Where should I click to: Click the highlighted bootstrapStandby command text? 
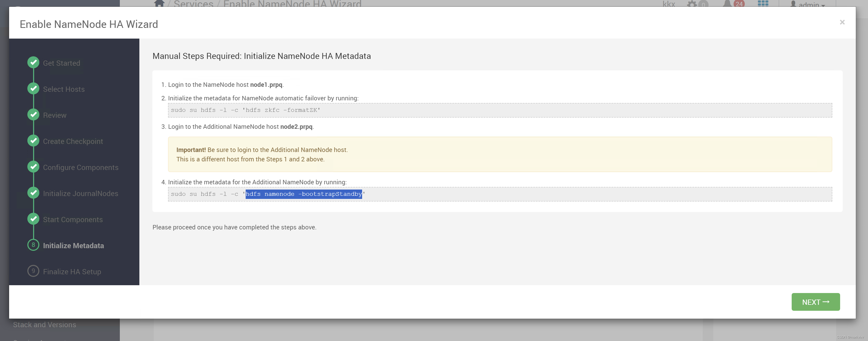[303, 194]
